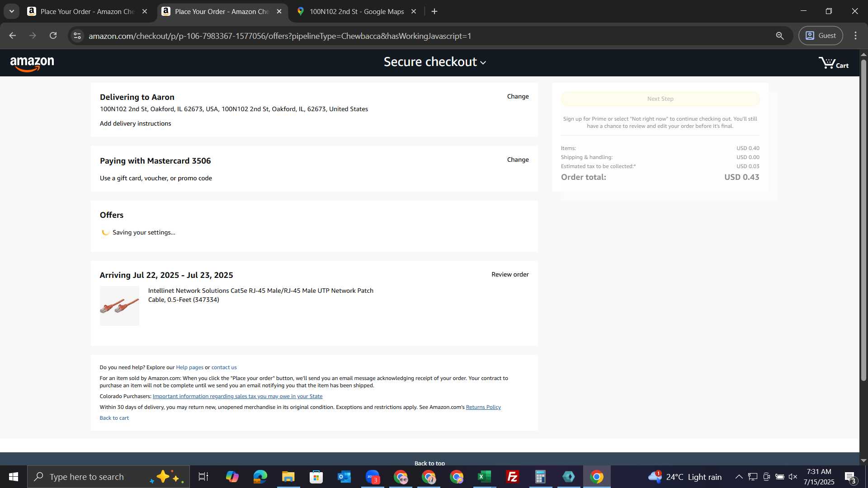The width and height of the screenshot is (868, 488).
Task: Close the first Amazon checkout tab
Action: [145, 12]
